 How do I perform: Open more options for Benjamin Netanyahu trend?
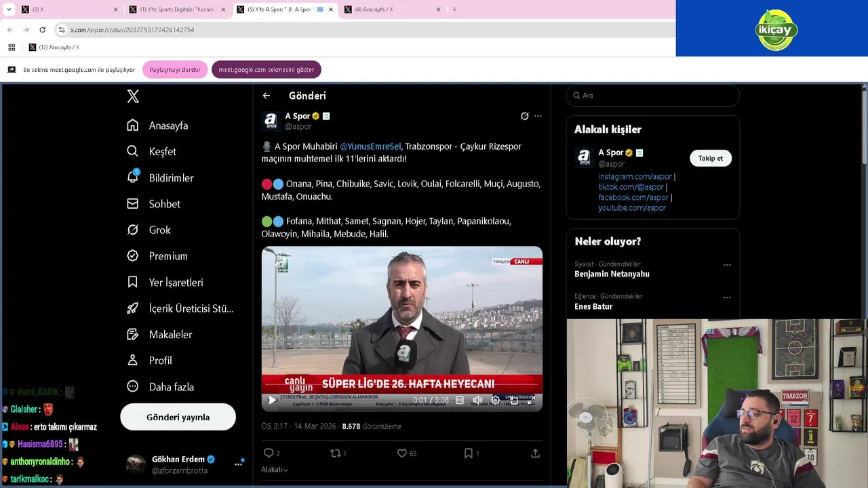click(727, 265)
